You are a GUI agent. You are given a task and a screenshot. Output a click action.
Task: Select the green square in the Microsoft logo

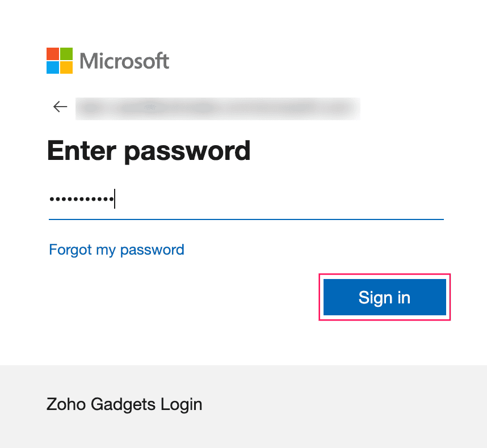[x=66, y=53]
